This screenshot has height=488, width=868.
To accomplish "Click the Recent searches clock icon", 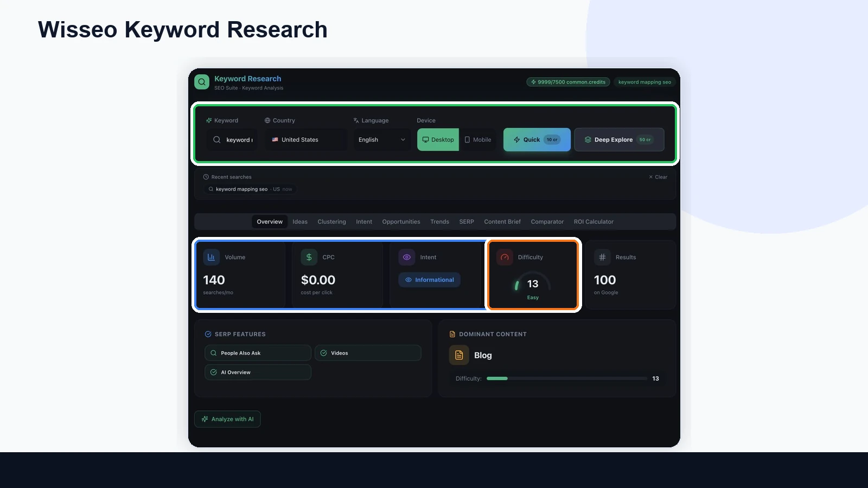I will (x=206, y=177).
